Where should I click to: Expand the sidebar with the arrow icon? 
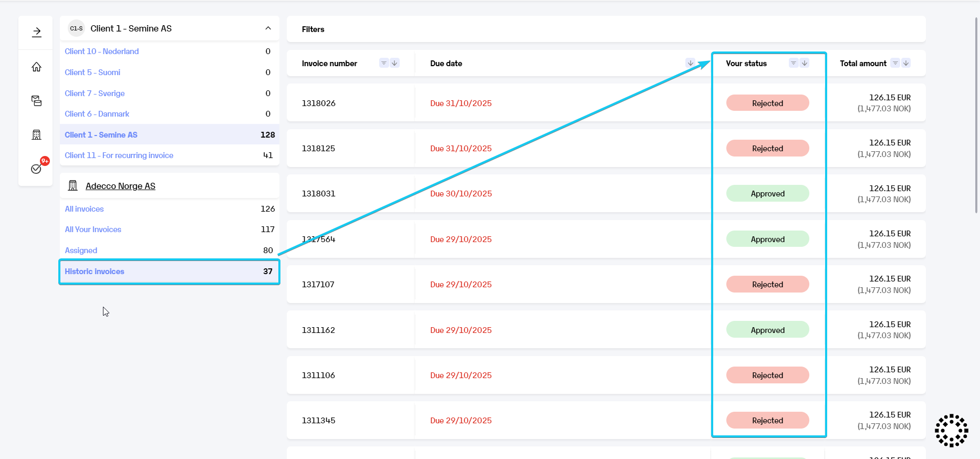coord(36,32)
